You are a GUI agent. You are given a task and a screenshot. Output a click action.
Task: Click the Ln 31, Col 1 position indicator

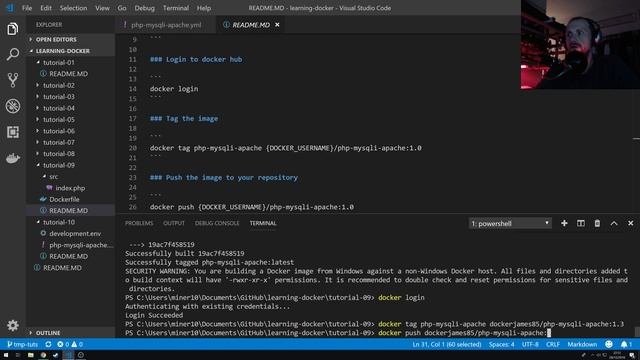coord(447,344)
